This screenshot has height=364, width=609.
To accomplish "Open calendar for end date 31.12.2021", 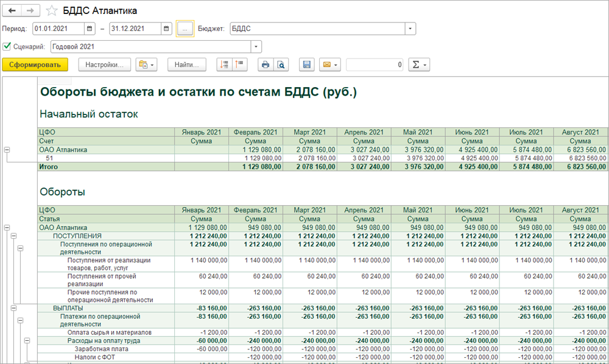I will point(166,29).
